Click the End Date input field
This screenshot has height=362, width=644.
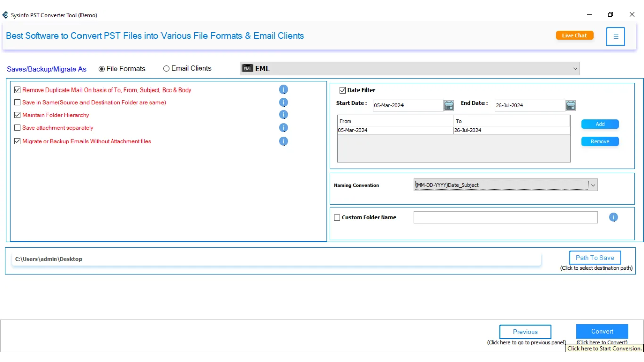(529, 105)
